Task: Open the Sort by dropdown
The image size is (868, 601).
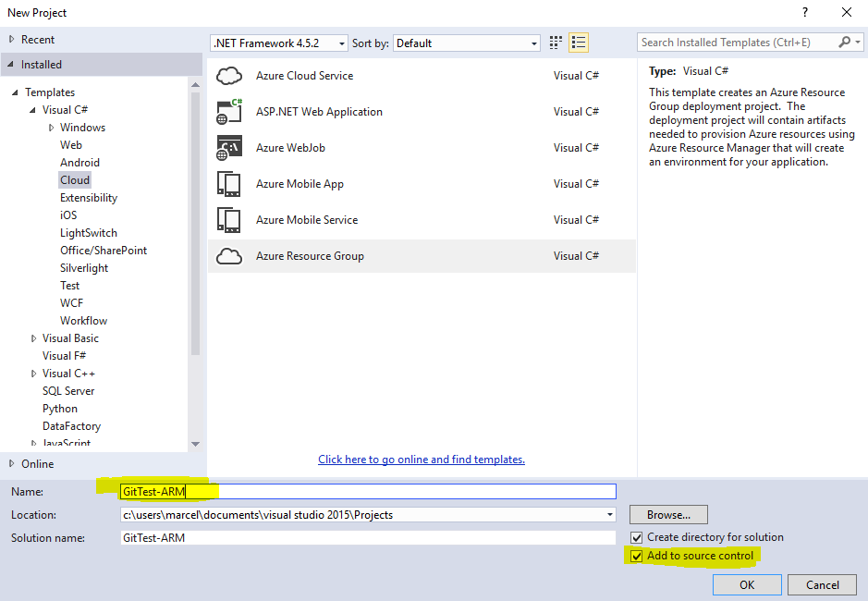Action: tap(467, 43)
